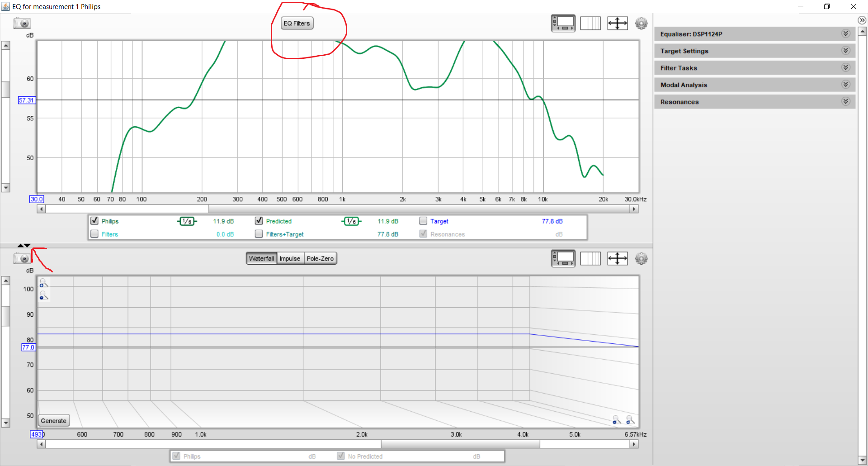
Task: Uncheck the Philips trace checkbox
Action: pos(94,221)
